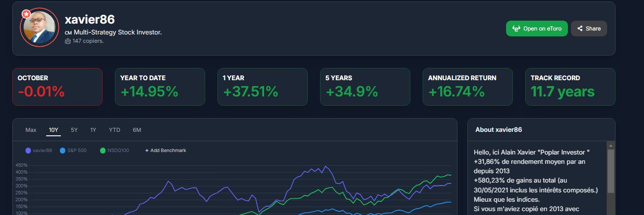This screenshot has width=644, height=215.
Task: Toggle S&P 500 series in legend
Action: coord(73,151)
